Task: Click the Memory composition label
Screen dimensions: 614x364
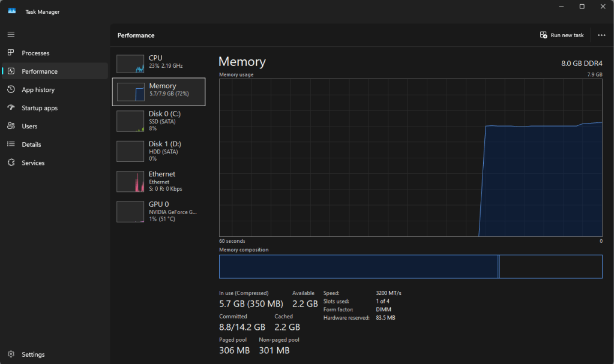Action: point(244,249)
